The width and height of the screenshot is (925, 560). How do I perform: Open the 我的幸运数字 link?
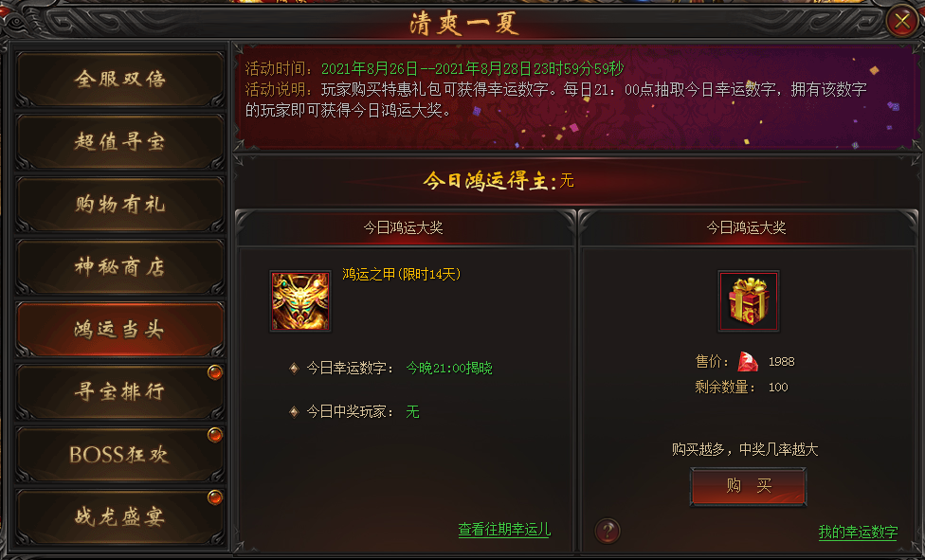858,532
